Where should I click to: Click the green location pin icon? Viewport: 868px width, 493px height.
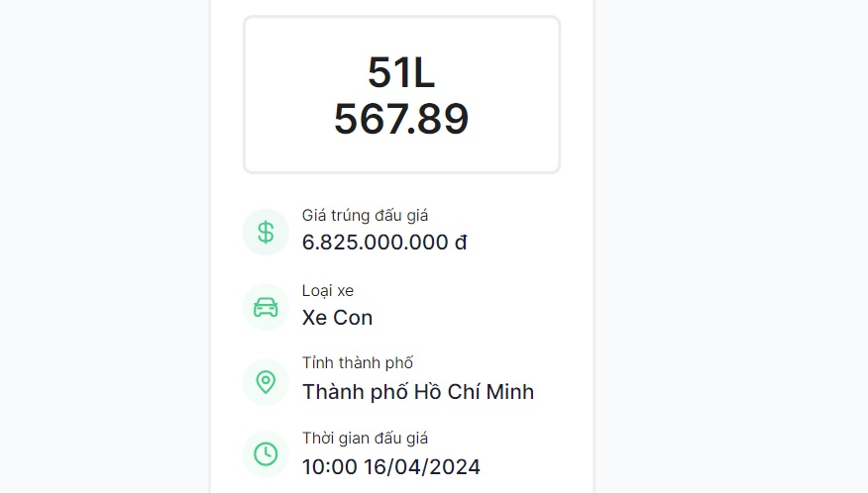(266, 382)
